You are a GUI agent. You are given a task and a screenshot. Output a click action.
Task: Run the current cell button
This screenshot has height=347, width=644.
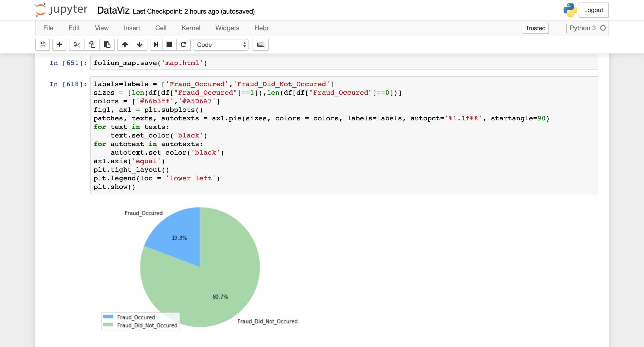[x=156, y=45]
